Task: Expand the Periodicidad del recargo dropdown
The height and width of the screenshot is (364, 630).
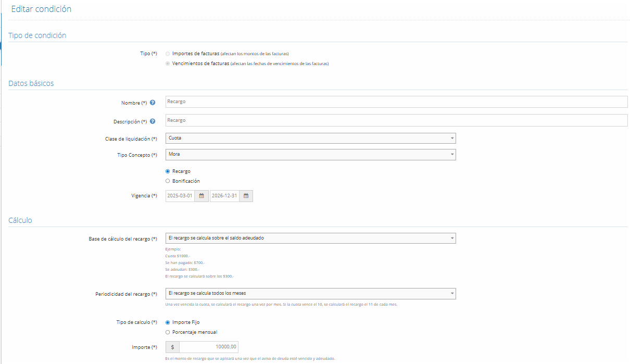Action: [310, 293]
